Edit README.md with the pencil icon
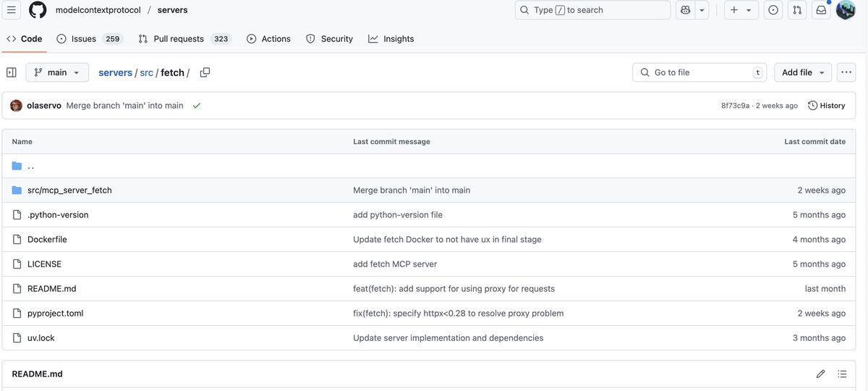Screen dimensions: 868x391 pos(820,374)
